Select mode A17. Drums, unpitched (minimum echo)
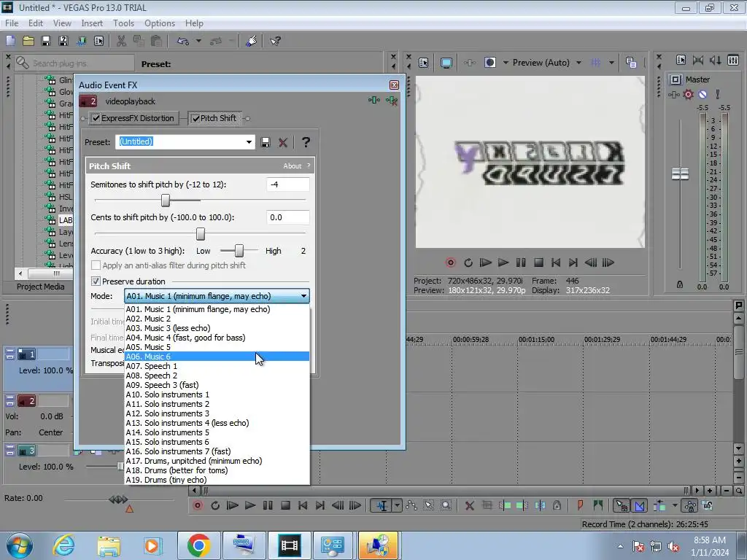The width and height of the screenshot is (747, 560). click(x=217, y=461)
